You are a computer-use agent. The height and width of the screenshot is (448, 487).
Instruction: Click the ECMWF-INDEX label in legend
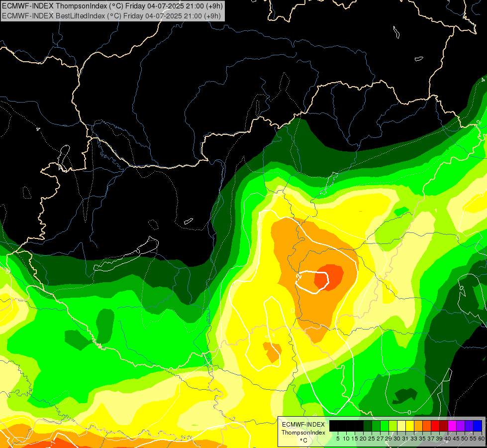303,425
